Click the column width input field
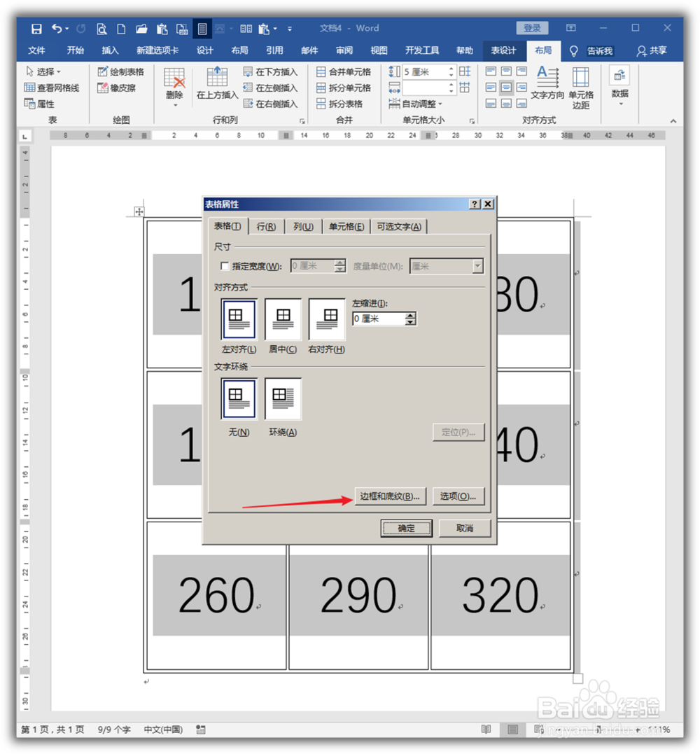Viewport: 700px width, 754px height. pos(425,88)
